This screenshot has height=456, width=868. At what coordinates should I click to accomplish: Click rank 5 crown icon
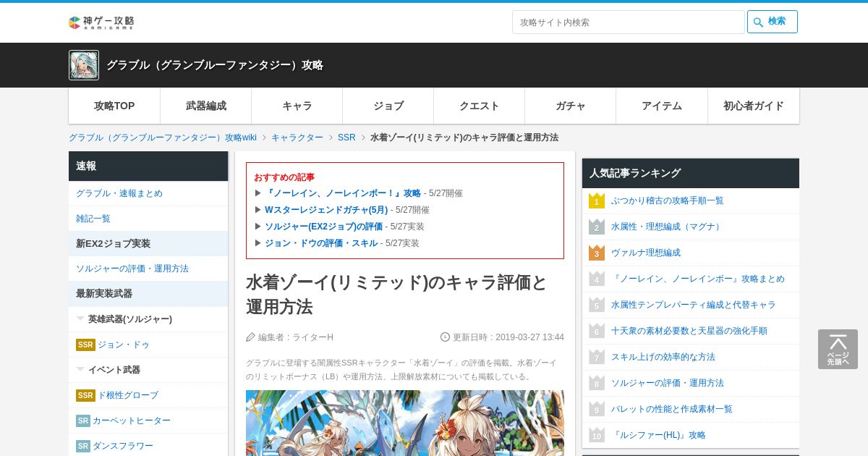[597, 305]
